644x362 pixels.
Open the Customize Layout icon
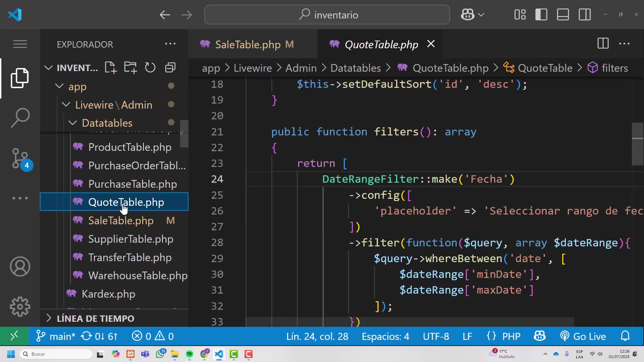(x=520, y=15)
